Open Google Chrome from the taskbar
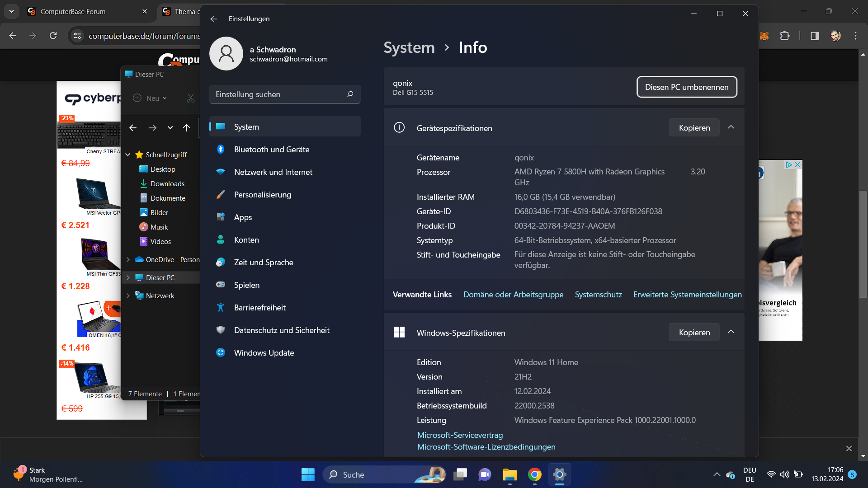This screenshot has width=868, height=488. (x=534, y=474)
